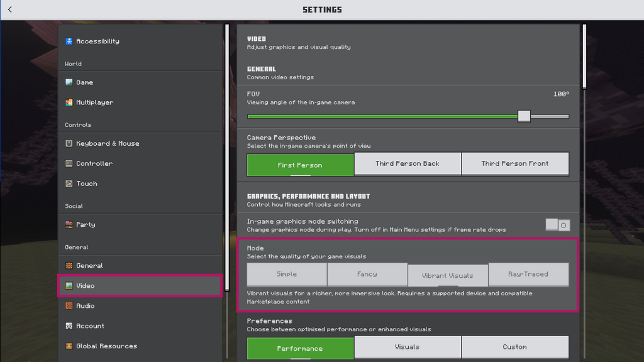The width and height of the screenshot is (644, 362).
Task: Click the Keyboard & Mouse icon
Action: click(69, 143)
